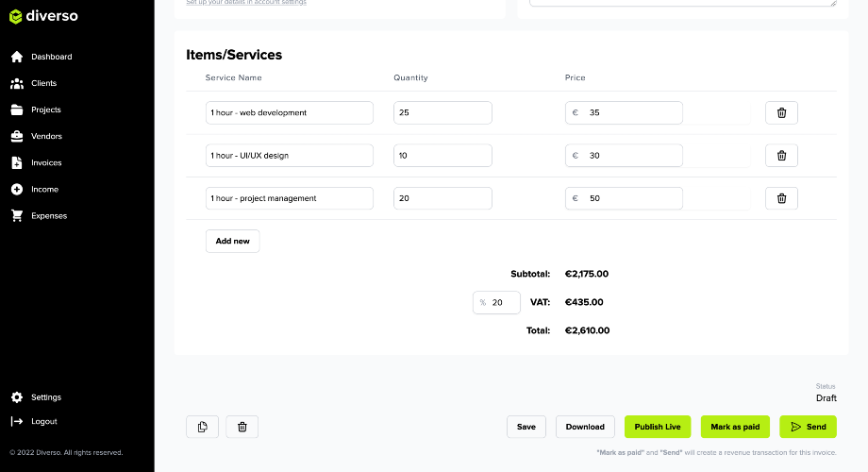Click the trash icon to delete invoice
868x472 pixels.
242,427
